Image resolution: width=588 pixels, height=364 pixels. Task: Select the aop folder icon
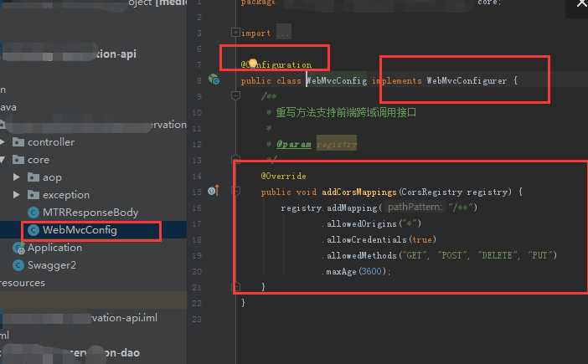[34, 177]
